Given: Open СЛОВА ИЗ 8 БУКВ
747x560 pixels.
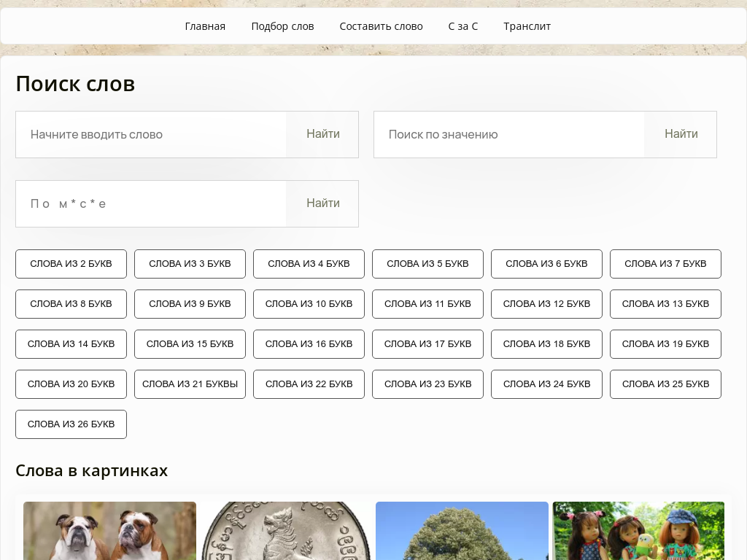Looking at the screenshot, I should (71, 304).
